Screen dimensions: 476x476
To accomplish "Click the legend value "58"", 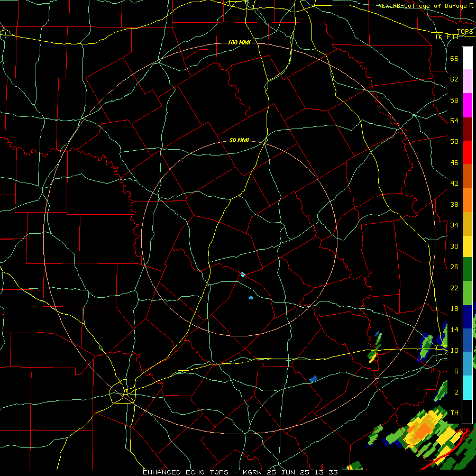I will tap(454, 100).
